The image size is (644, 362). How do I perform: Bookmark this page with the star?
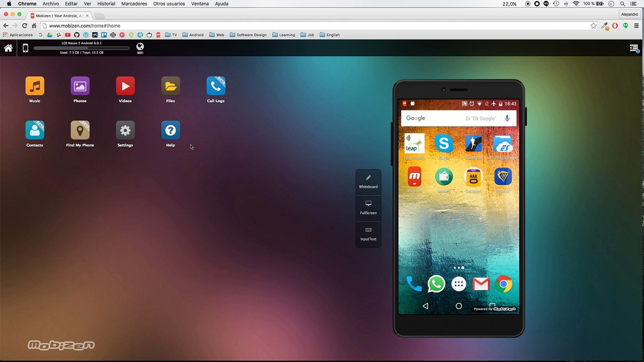tap(593, 26)
